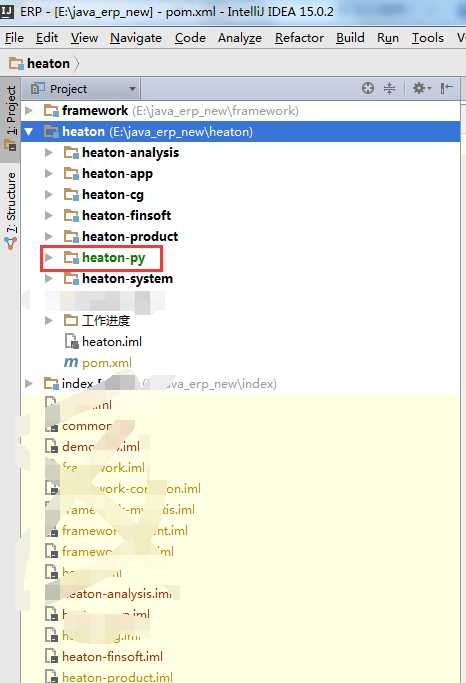
Task: Open the View menu
Action: pos(84,38)
